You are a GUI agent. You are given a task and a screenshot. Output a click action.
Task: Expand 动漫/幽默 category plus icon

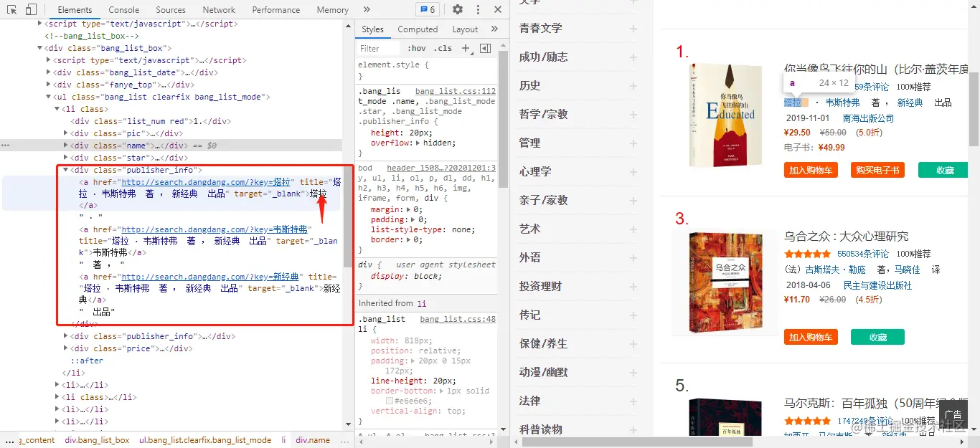[633, 373]
